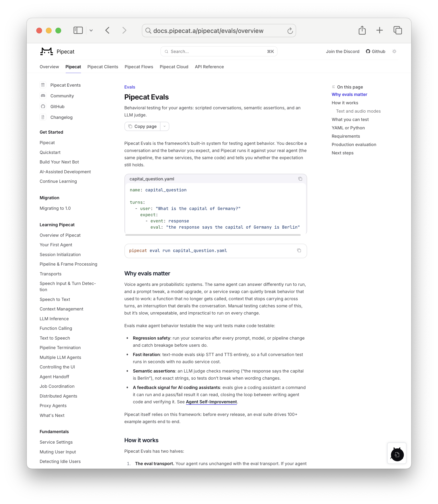
Task: Jump to Production evaluation section
Action: click(354, 144)
